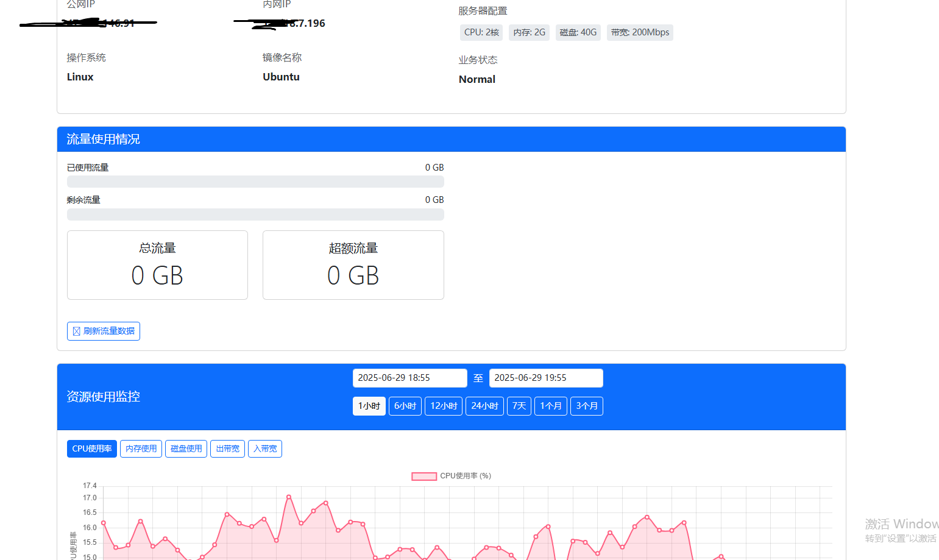Screen dimensions: 939x560
Task: Click the 服务器配置 label
Action: (x=483, y=11)
